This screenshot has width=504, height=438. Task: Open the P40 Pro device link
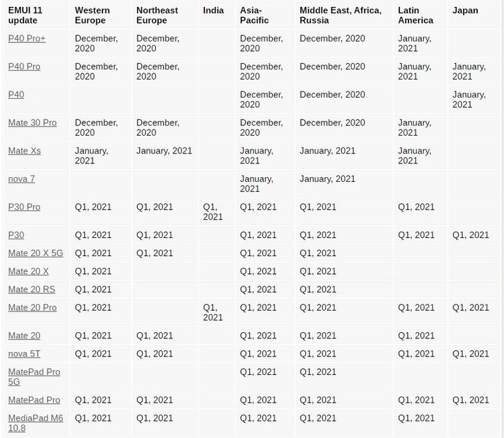click(24, 66)
